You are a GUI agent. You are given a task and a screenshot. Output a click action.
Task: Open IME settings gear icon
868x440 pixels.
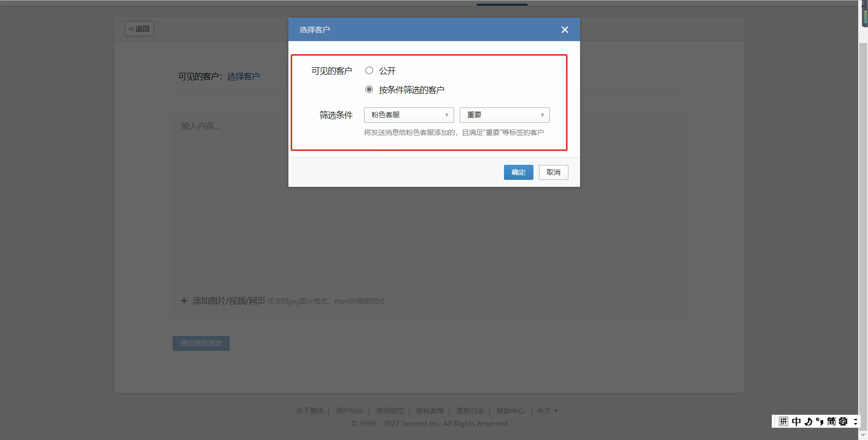point(843,421)
